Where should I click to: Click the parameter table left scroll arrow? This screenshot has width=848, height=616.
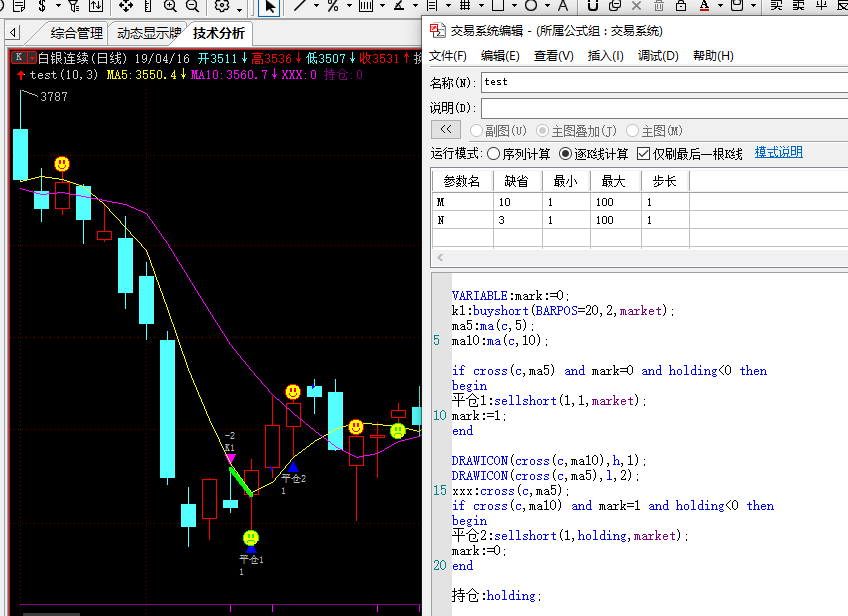click(x=440, y=257)
